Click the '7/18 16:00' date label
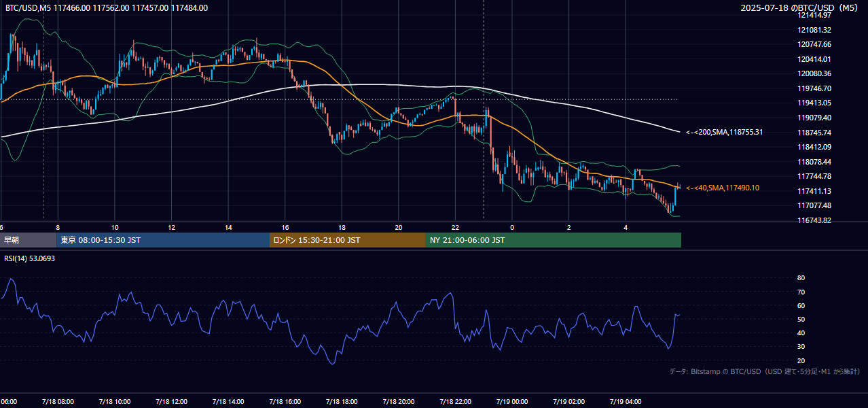Screen dimensions: 868x408 285,402
